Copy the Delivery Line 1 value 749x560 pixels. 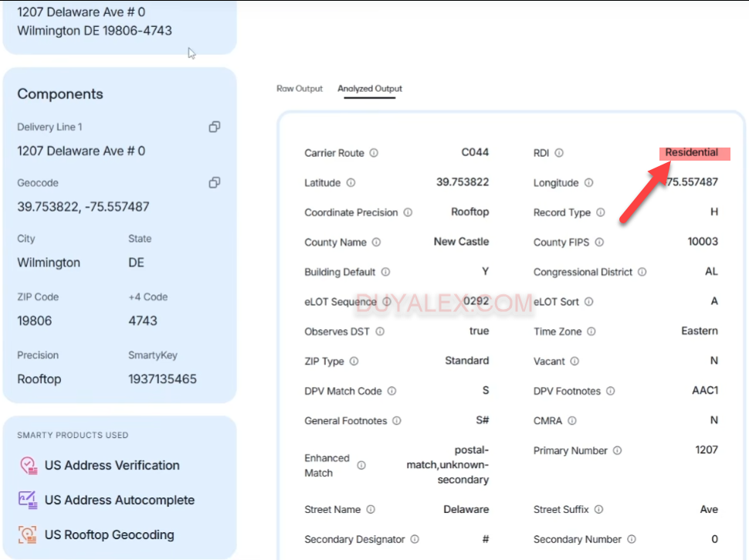click(215, 127)
